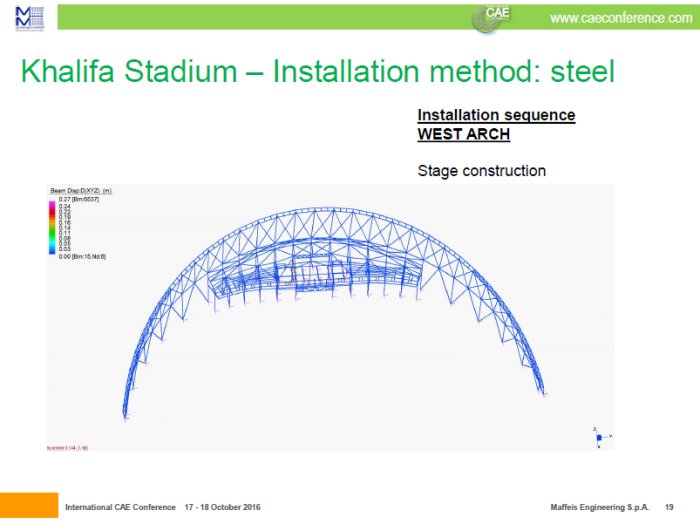Click the 'Beam Disp:D(XYZ) (m)' legend title
The width and height of the screenshot is (700, 524).
pos(81,190)
